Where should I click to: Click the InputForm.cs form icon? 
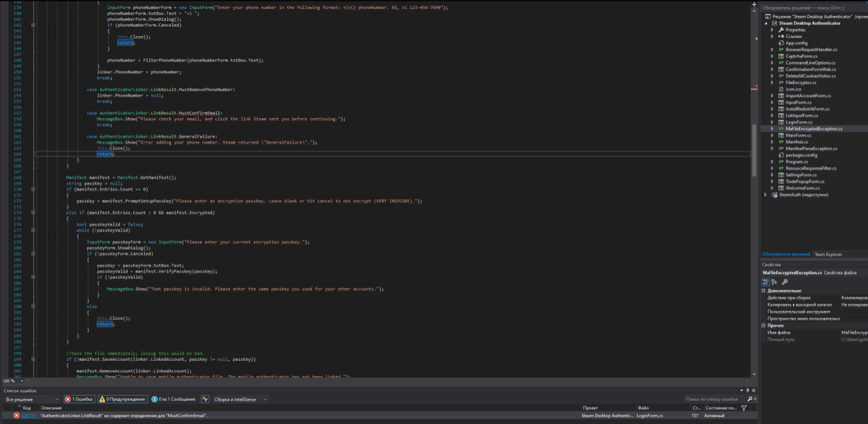click(x=781, y=102)
